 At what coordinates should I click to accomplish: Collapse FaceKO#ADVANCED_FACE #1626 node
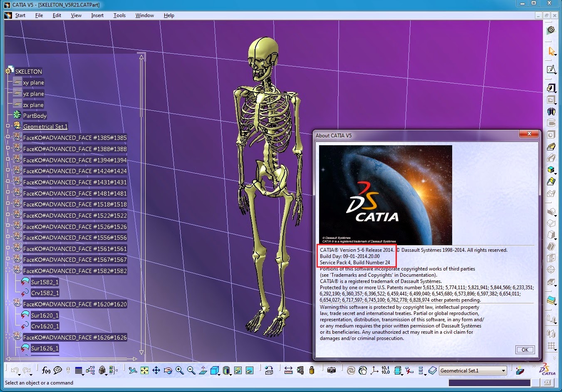[x=7, y=336]
